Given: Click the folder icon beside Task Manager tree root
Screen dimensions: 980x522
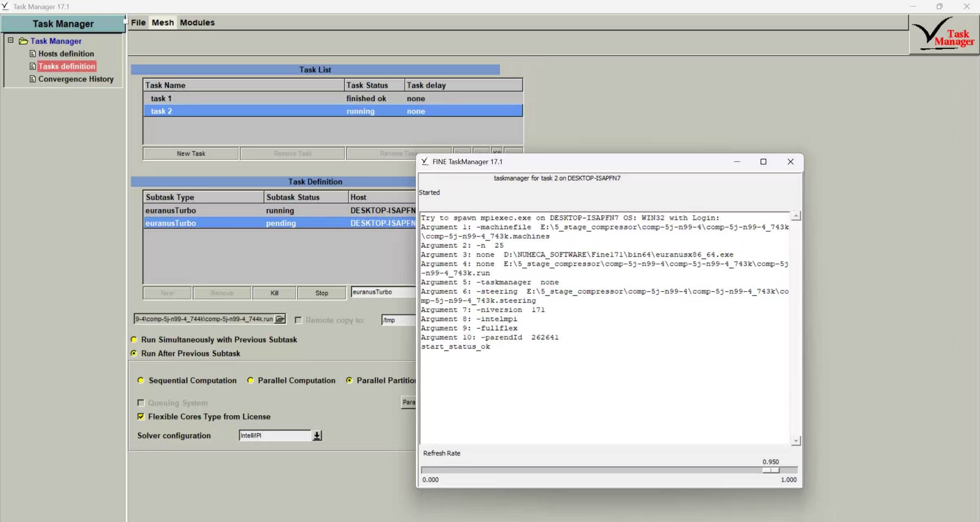Looking at the screenshot, I should (x=23, y=41).
